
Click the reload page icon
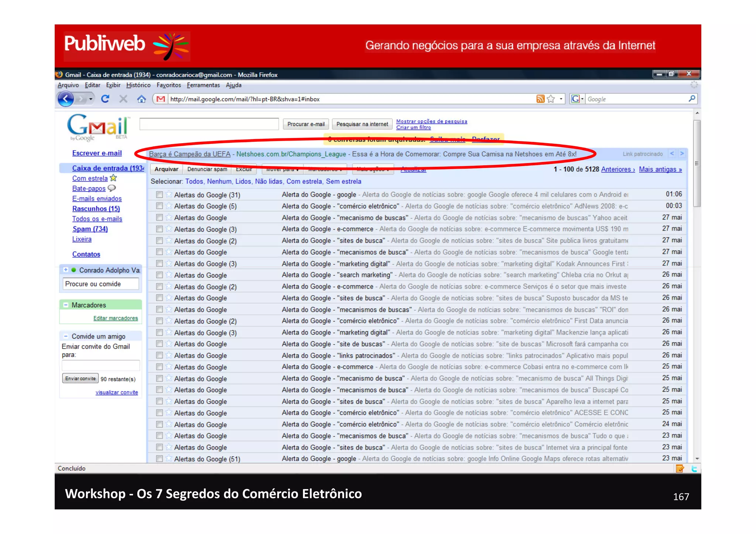(x=105, y=99)
